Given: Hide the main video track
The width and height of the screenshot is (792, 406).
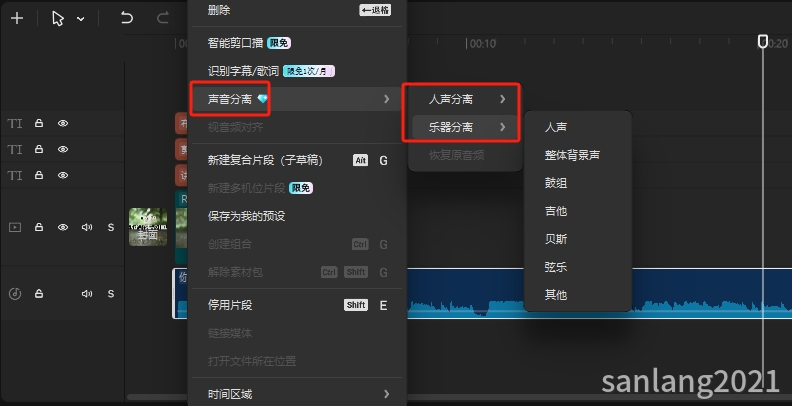Looking at the screenshot, I should (63, 227).
